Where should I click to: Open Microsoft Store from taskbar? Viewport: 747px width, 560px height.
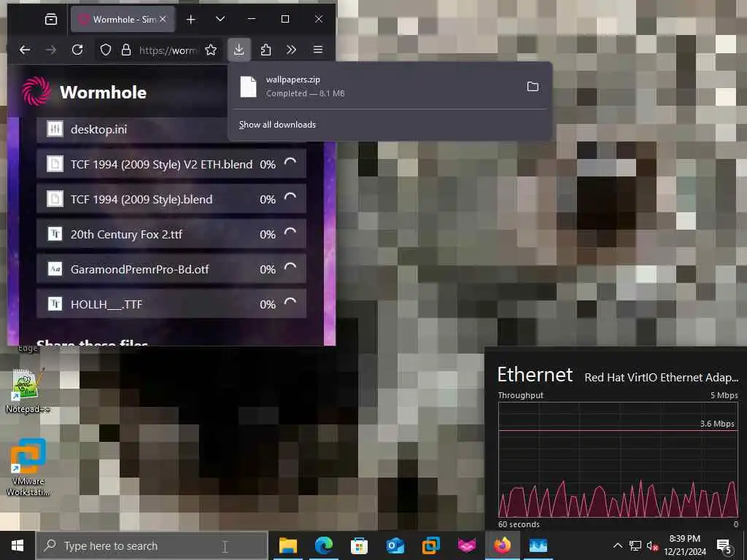coord(359,545)
